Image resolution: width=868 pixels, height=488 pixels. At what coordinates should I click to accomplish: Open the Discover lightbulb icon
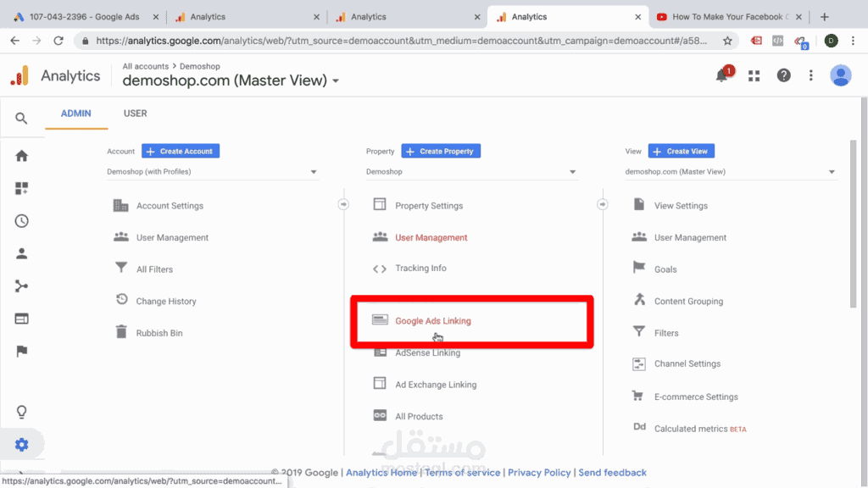pos(23,408)
